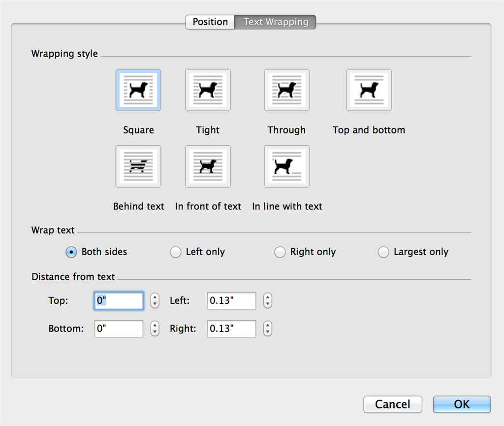Choose the Behind text wrapping icon
504x426 pixels.
tap(138, 166)
